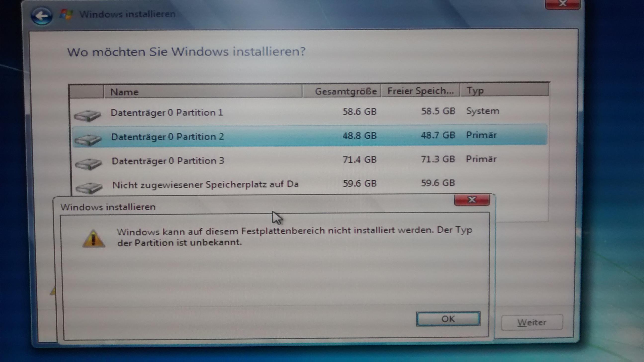Click the Windows flag logo icon
This screenshot has height=362, width=644.
[x=66, y=14]
